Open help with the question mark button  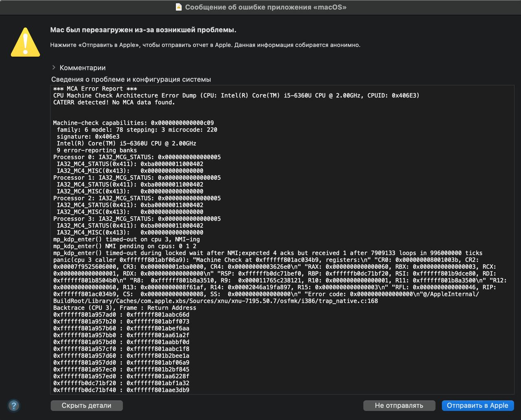click(x=14, y=405)
